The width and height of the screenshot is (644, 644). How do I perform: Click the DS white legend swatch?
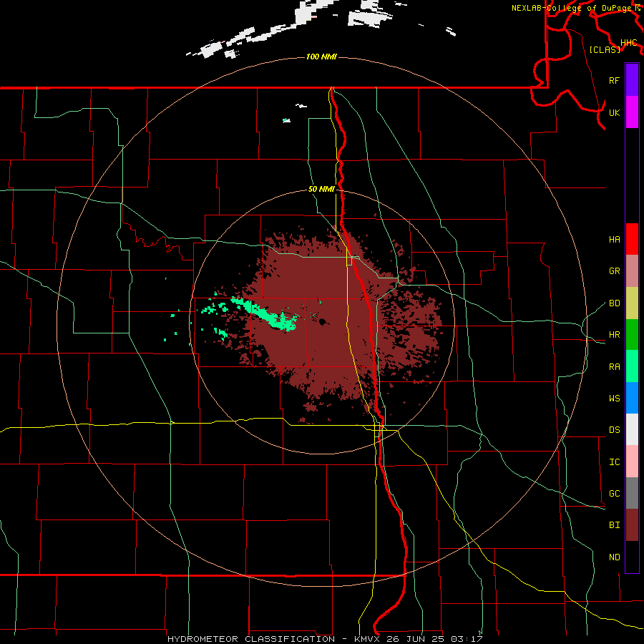click(x=632, y=429)
